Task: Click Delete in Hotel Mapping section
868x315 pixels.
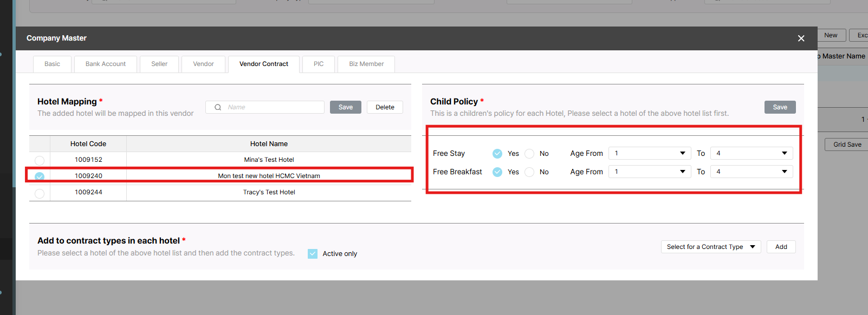Action: [385, 107]
